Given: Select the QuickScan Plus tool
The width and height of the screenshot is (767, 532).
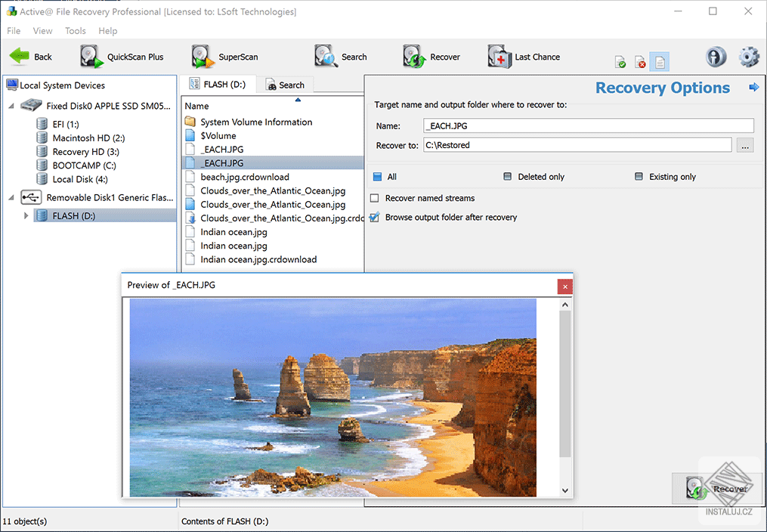Looking at the screenshot, I should pyautogui.click(x=125, y=57).
